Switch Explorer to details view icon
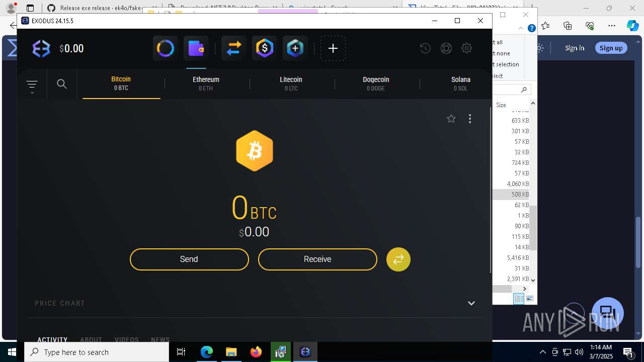Viewport: 644px width, 362px height. (x=519, y=299)
